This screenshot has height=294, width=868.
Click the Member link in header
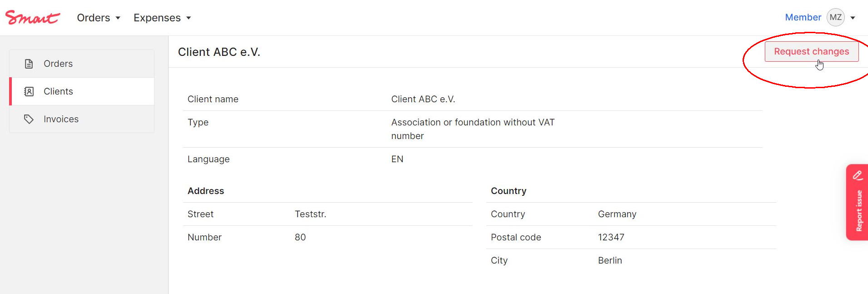coord(803,17)
